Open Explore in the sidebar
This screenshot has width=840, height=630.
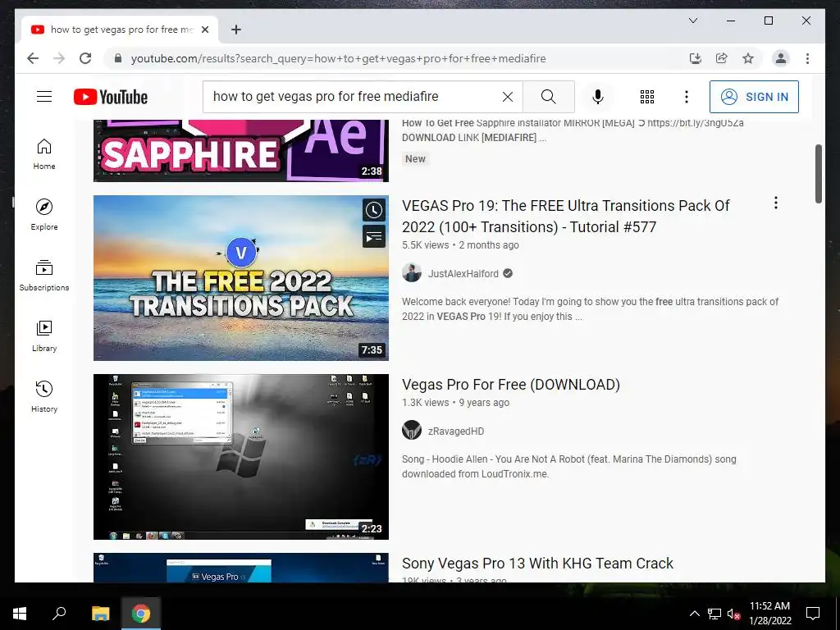pos(44,215)
